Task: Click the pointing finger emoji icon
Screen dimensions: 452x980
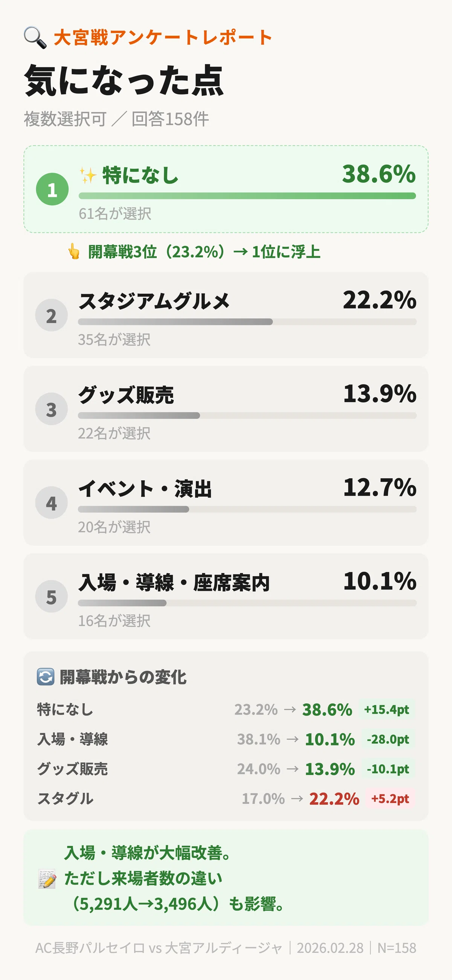Action: 74,252
